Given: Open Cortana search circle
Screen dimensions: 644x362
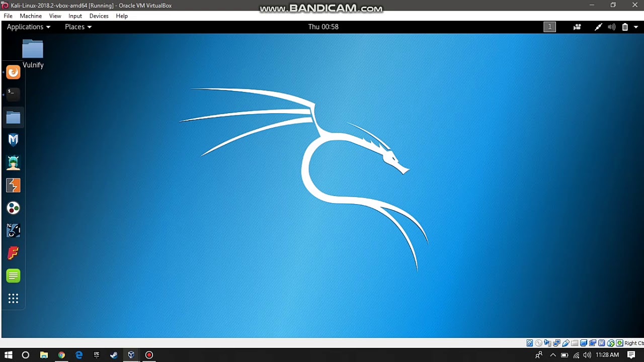Looking at the screenshot, I should point(26,355).
